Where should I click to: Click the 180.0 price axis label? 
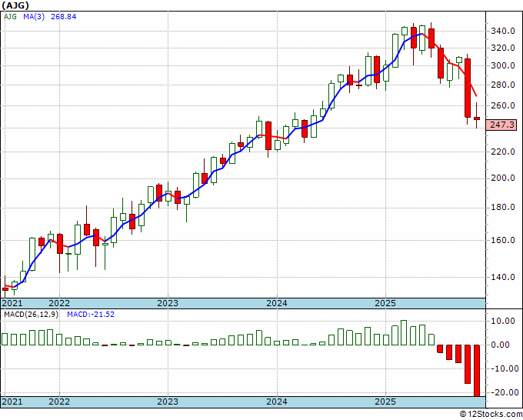503,208
